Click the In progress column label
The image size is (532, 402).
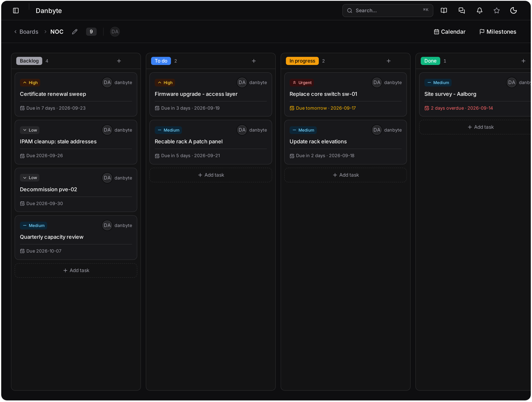[302, 61]
